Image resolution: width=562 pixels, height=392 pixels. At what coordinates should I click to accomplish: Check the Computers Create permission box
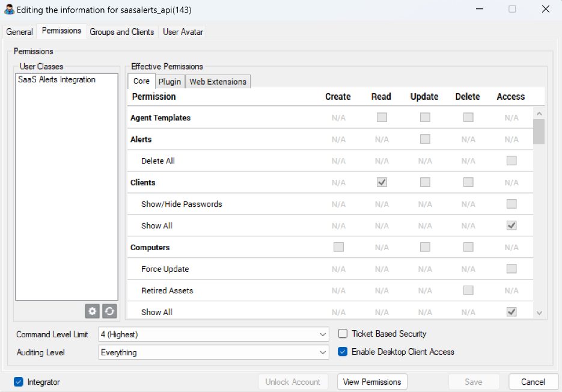338,247
